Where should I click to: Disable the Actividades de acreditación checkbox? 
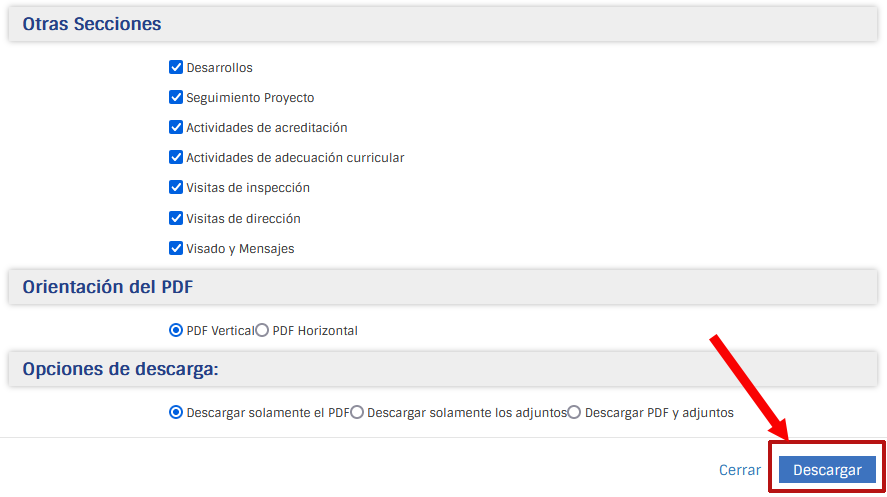[x=176, y=128]
